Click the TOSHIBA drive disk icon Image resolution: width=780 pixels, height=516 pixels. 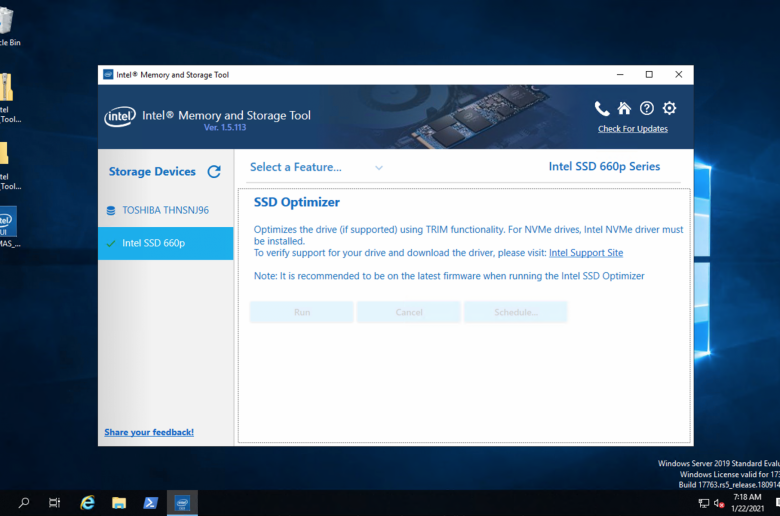(x=111, y=210)
